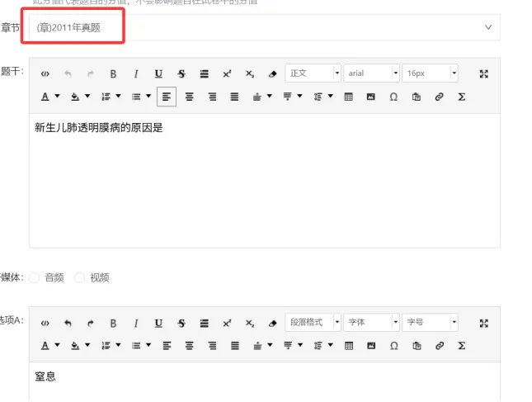
Task: Open 正文 paragraph format dropdown
Action: click(x=313, y=73)
